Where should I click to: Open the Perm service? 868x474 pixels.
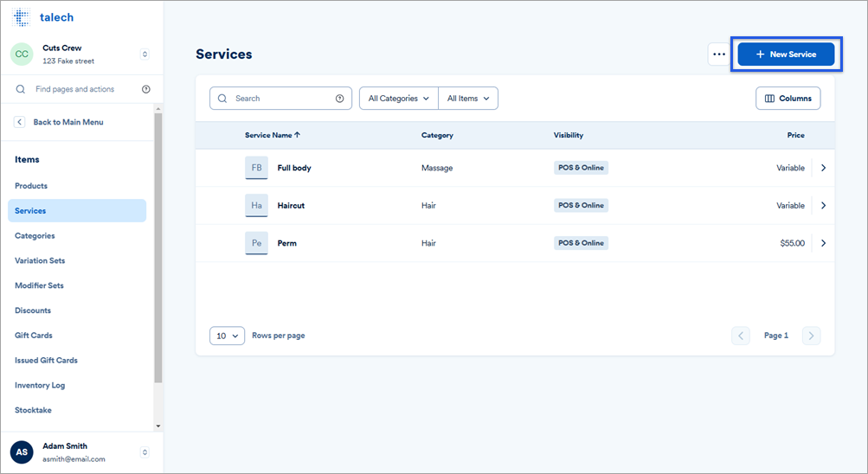(286, 243)
